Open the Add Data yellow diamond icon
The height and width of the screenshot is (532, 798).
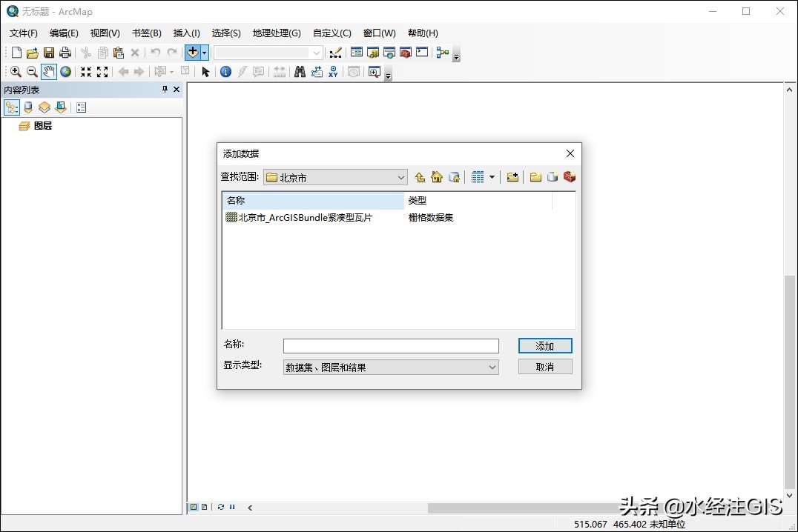coord(191,52)
